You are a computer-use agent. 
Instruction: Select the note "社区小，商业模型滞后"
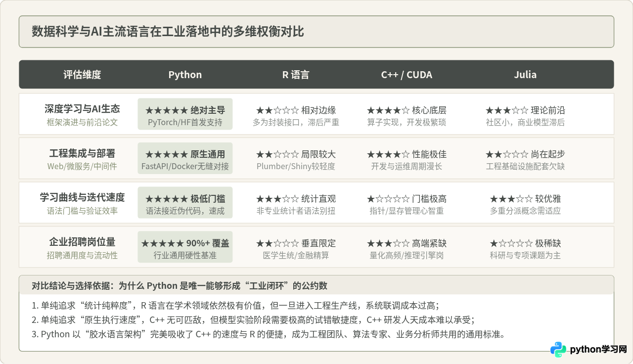[525, 122]
